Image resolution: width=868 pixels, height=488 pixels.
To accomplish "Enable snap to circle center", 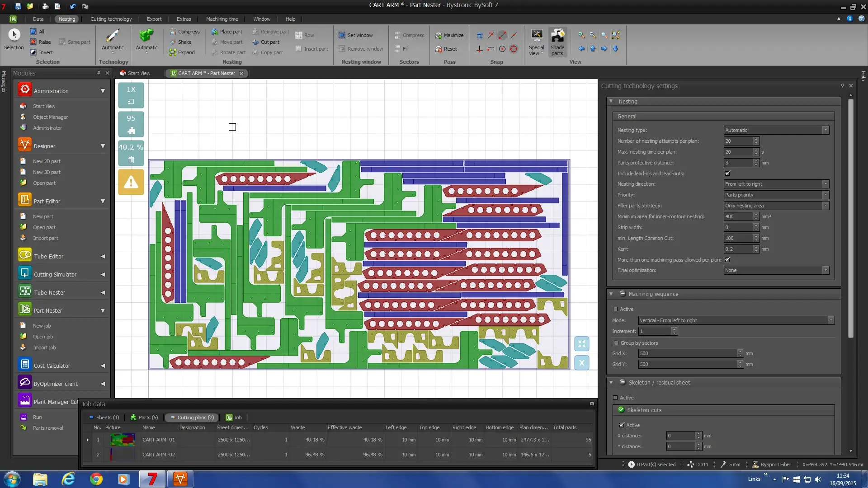I will (x=502, y=49).
